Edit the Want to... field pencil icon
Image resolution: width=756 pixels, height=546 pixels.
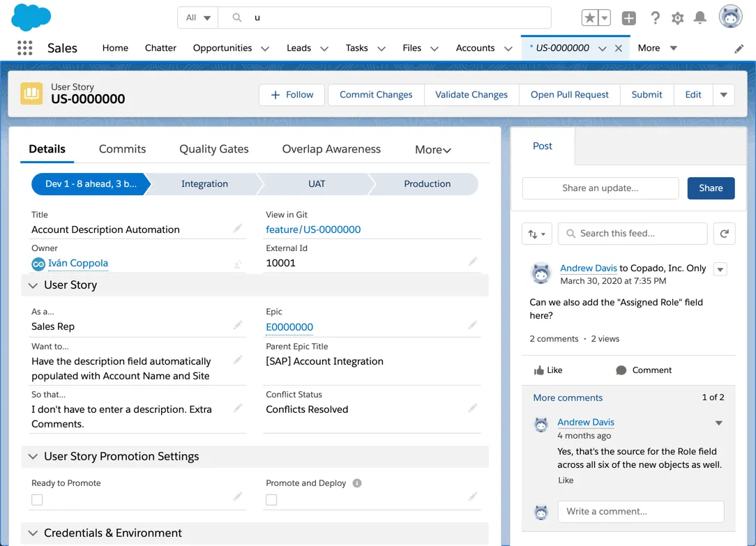tap(238, 360)
